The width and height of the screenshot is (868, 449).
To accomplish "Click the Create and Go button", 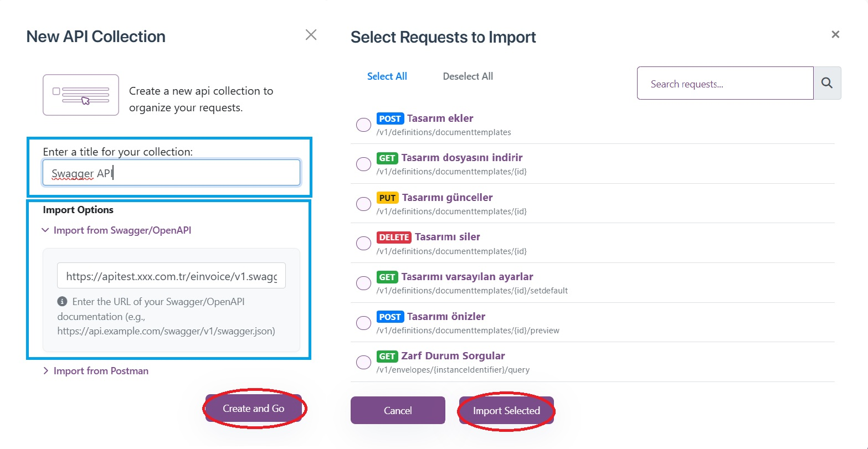I will point(254,408).
